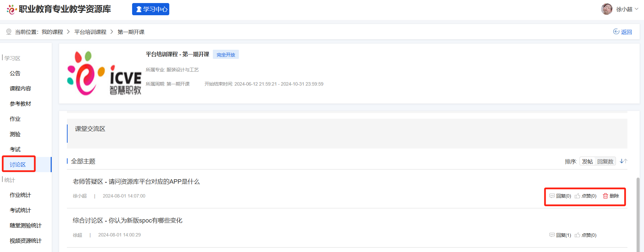Click the user avatar picture for 徐小超
This screenshot has width=644, height=252.
pos(606,9)
